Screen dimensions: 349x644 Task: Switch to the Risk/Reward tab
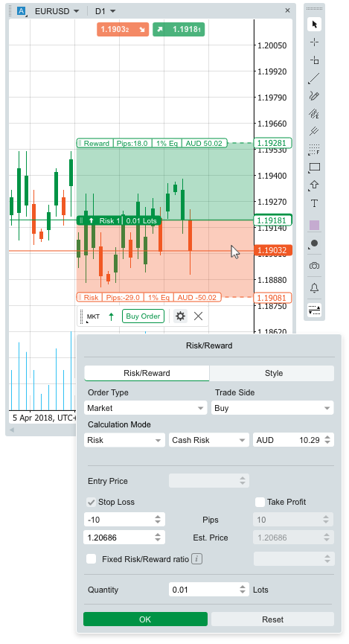point(147,373)
